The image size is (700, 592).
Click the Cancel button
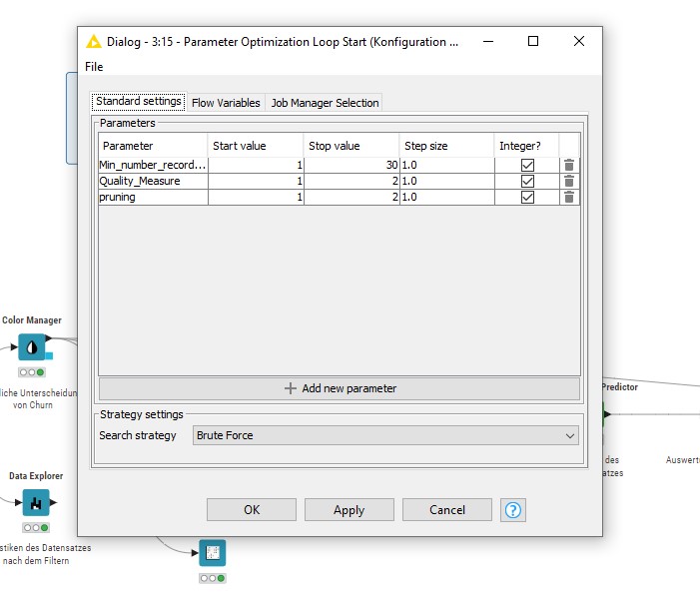[447, 510]
